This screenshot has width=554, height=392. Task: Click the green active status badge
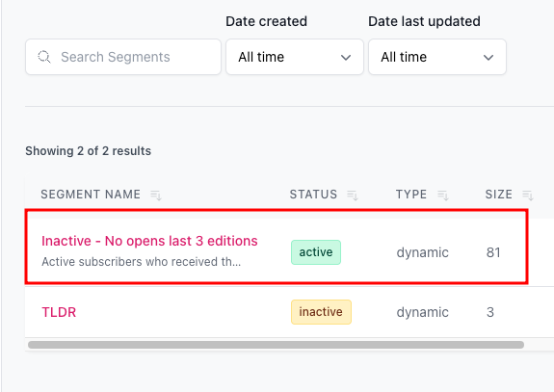point(316,252)
